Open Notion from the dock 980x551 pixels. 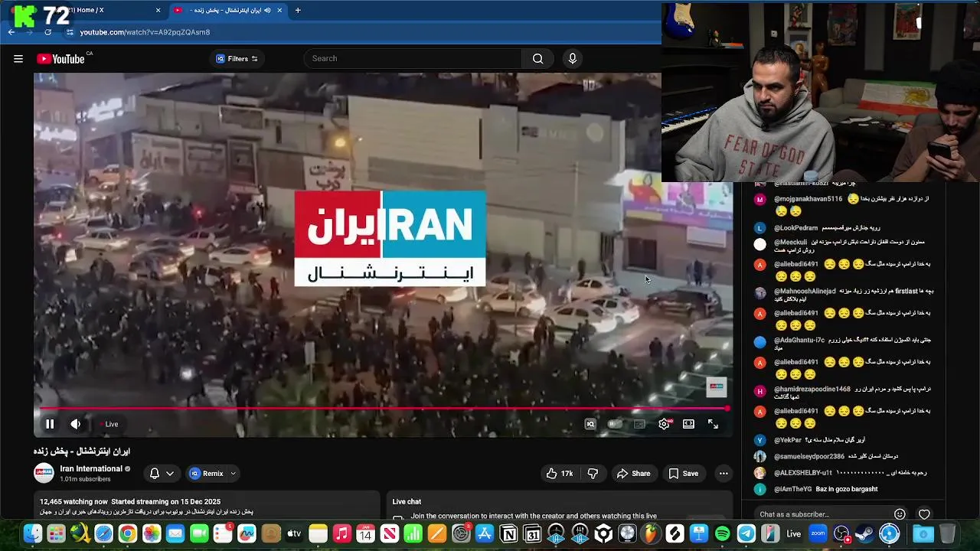pyautogui.click(x=508, y=534)
